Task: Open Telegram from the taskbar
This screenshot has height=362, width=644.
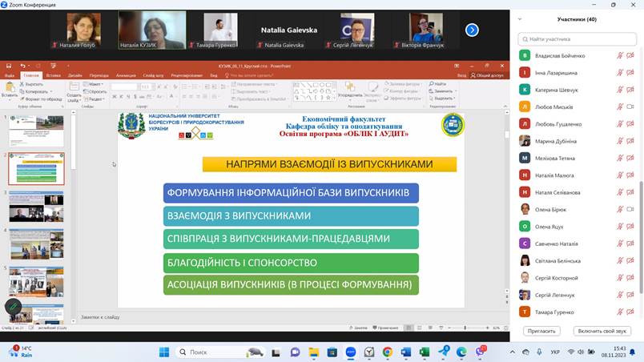Action: (x=444, y=352)
